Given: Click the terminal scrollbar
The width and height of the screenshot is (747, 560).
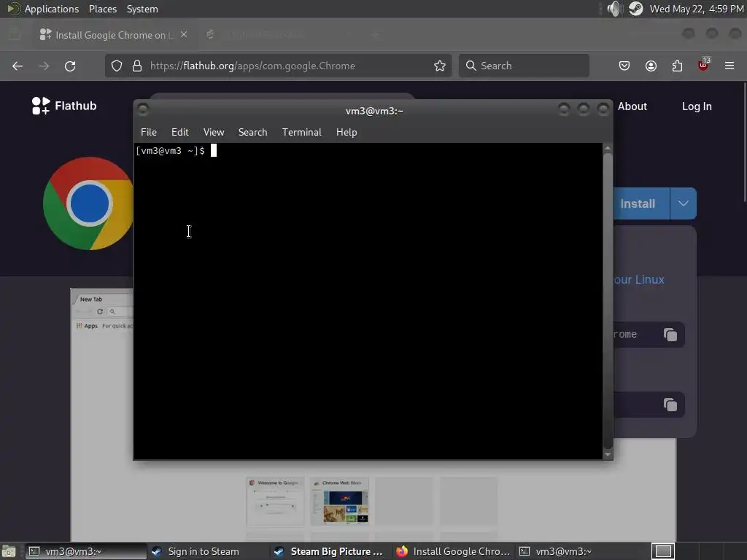Looking at the screenshot, I should pyautogui.click(x=608, y=301).
